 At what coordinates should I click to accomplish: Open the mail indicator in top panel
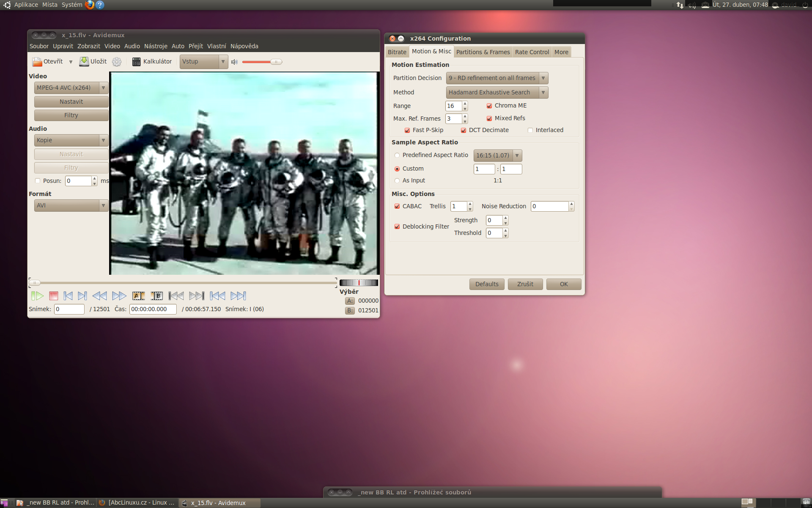click(x=705, y=5)
